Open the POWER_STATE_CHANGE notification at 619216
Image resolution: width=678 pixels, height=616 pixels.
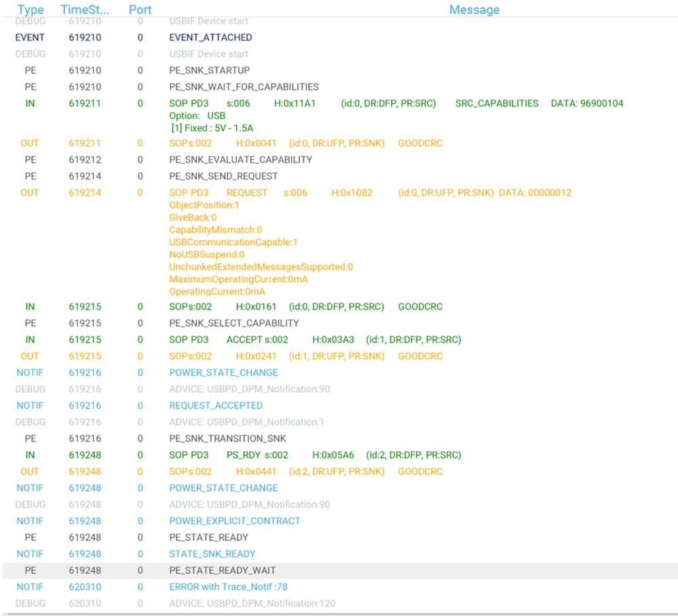224,372
